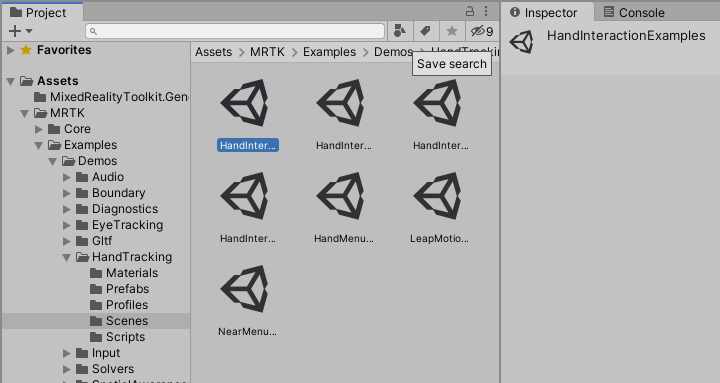Collapse the HandTracking folder arrow
720x383 pixels.
coord(67,258)
